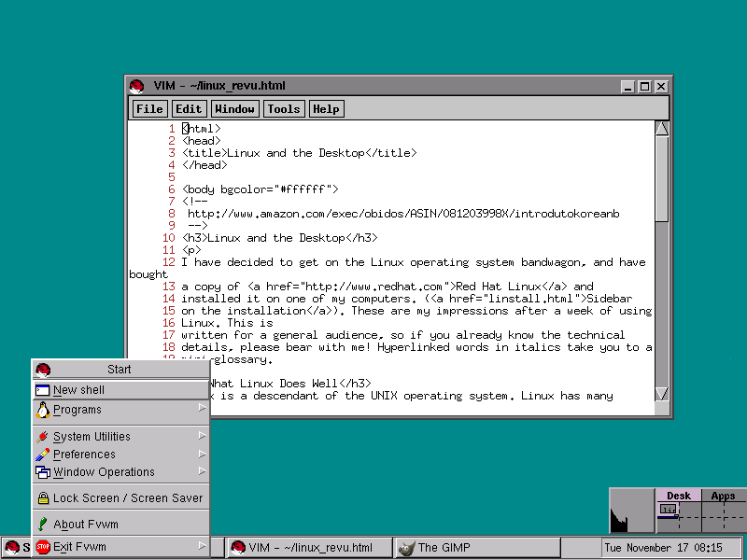Click the windows icon beside Window Operations
This screenshot has height=560, width=747.
coord(43,472)
